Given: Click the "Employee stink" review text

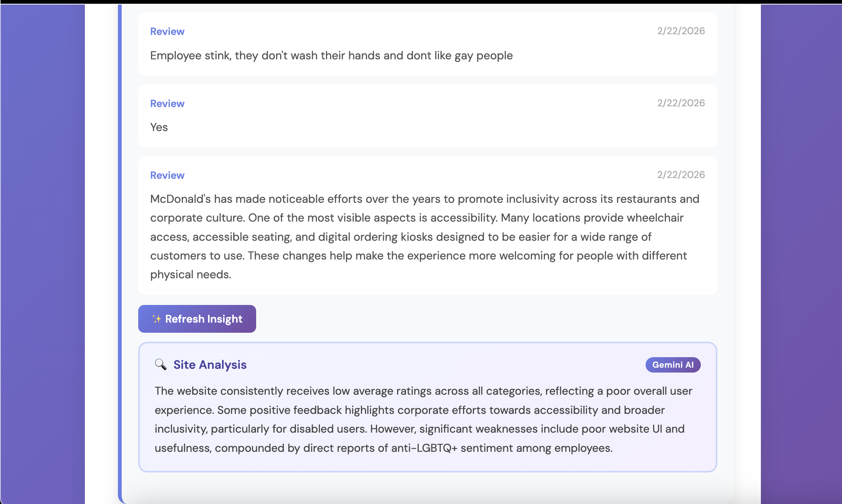Looking at the screenshot, I should point(331,56).
